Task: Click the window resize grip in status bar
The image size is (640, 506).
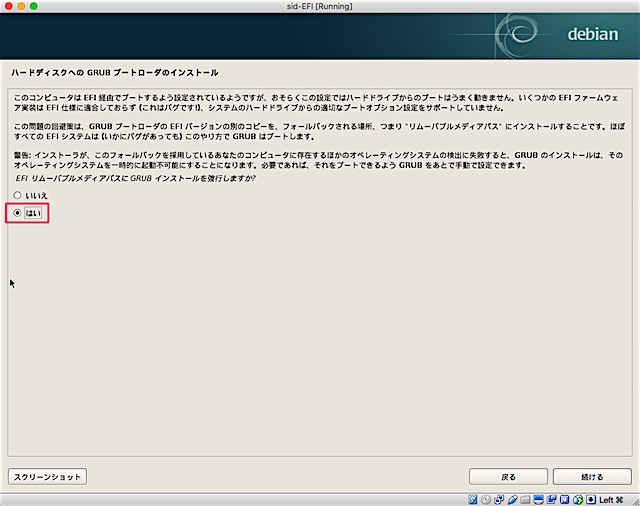Action: click(x=634, y=501)
